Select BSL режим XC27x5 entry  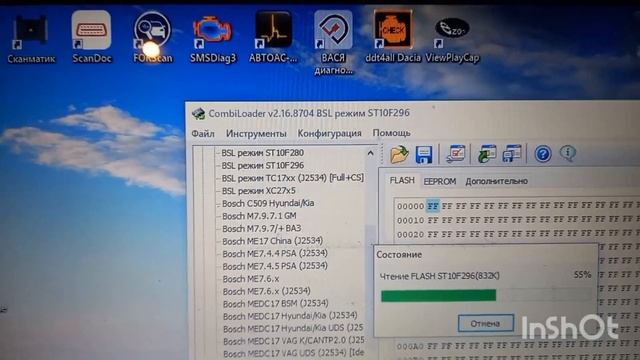click(258, 191)
